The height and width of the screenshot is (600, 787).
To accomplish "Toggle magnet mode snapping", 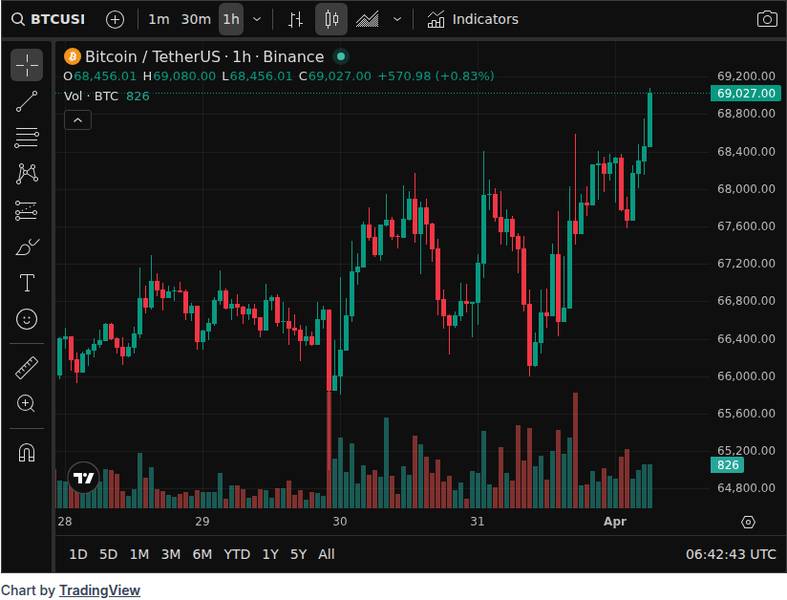I will pos(27,452).
